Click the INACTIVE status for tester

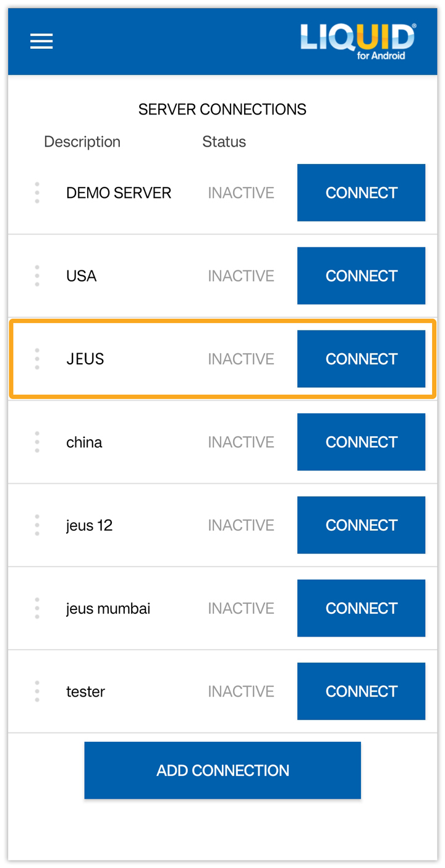(241, 692)
